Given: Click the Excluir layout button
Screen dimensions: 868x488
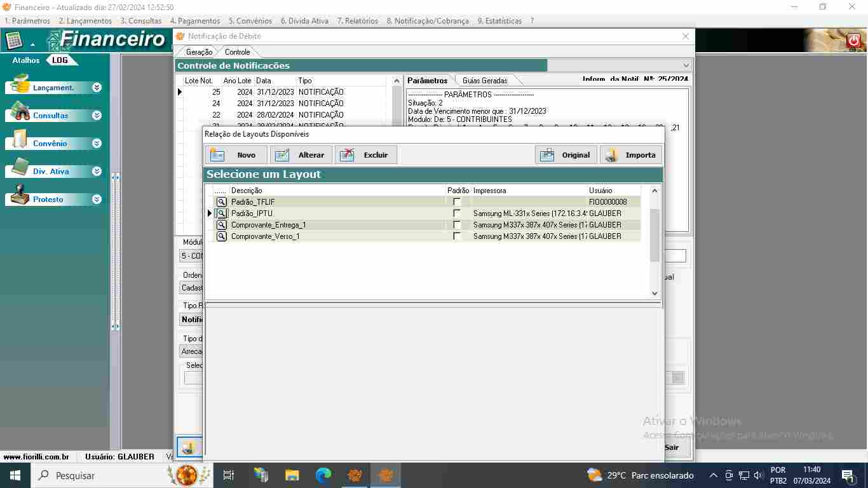Looking at the screenshot, I should click(366, 155).
